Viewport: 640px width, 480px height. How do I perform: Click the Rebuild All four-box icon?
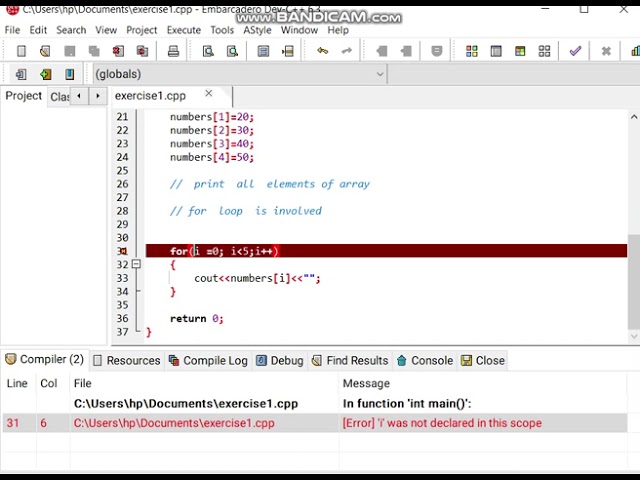544,51
